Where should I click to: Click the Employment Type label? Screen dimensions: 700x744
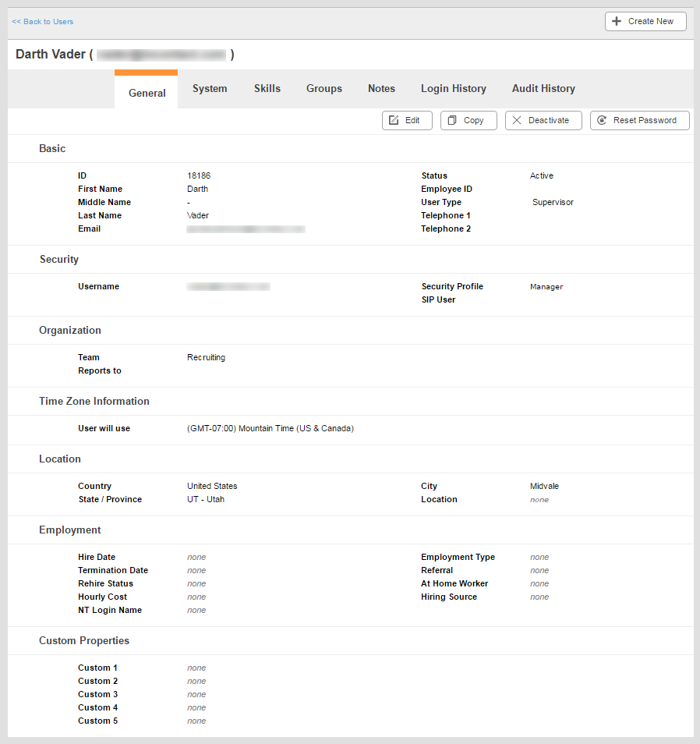458,557
